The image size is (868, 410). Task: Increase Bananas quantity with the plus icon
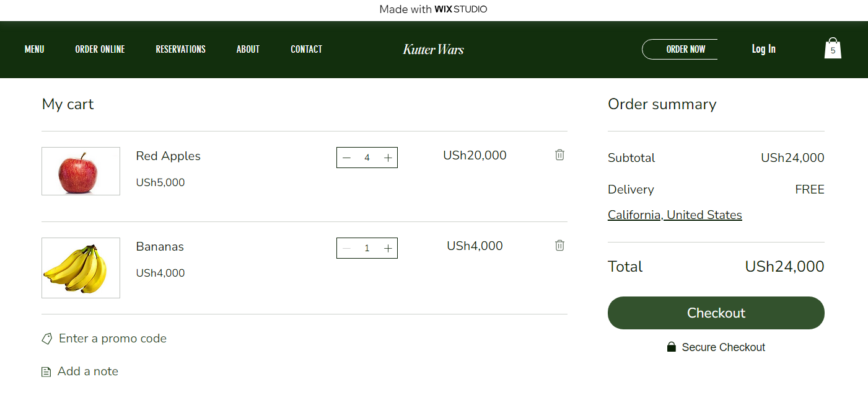point(388,247)
